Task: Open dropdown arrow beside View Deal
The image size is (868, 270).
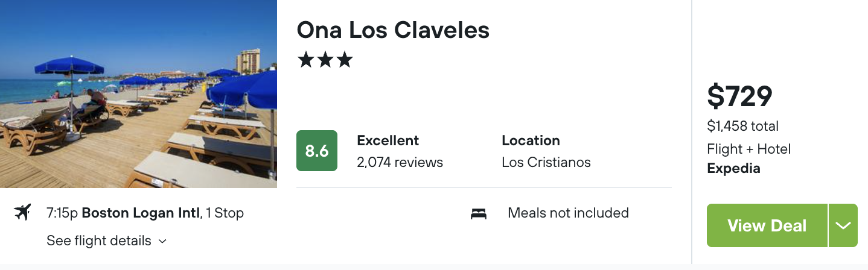Action: [843, 225]
